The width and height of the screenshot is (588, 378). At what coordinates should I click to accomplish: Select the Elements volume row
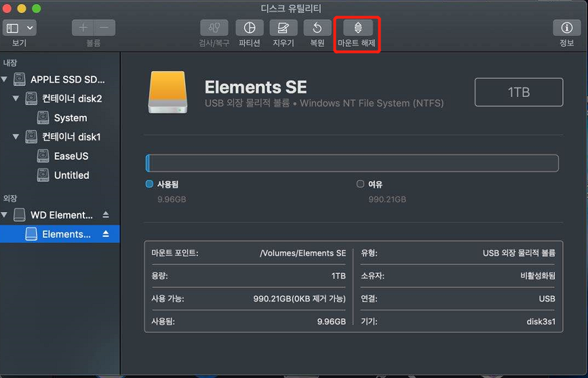[x=60, y=234]
